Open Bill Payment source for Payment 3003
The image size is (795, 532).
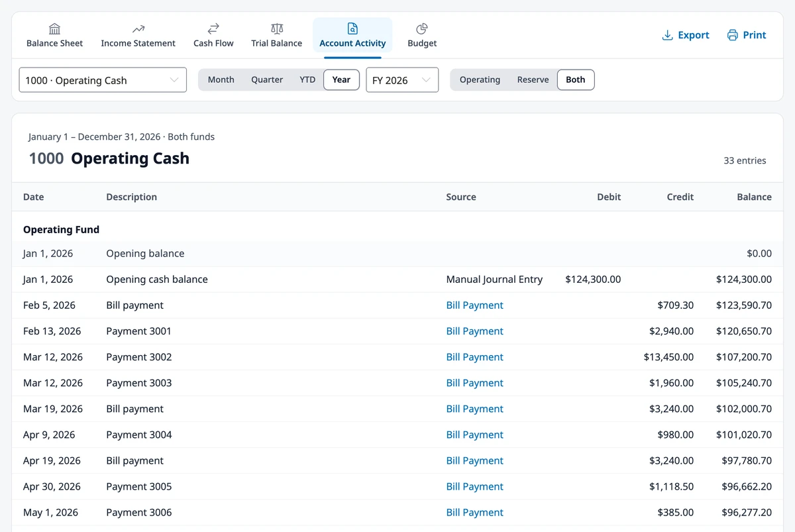(474, 383)
